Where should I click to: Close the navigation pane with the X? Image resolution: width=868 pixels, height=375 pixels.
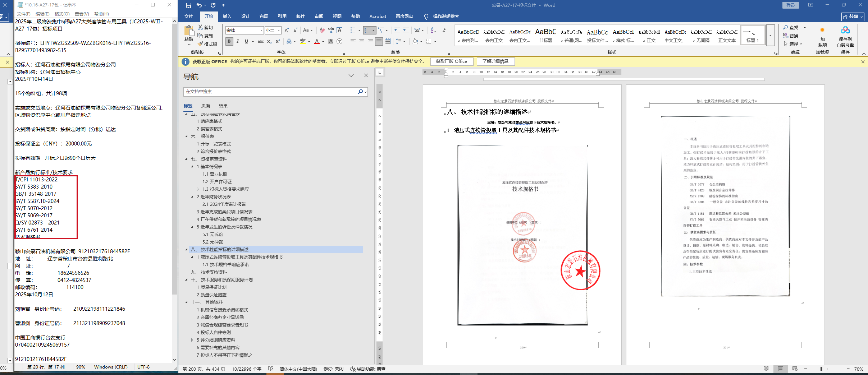click(x=366, y=75)
